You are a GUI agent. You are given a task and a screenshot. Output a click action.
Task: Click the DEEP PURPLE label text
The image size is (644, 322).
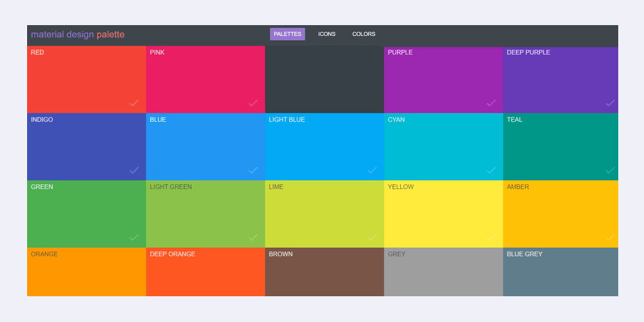click(x=529, y=53)
